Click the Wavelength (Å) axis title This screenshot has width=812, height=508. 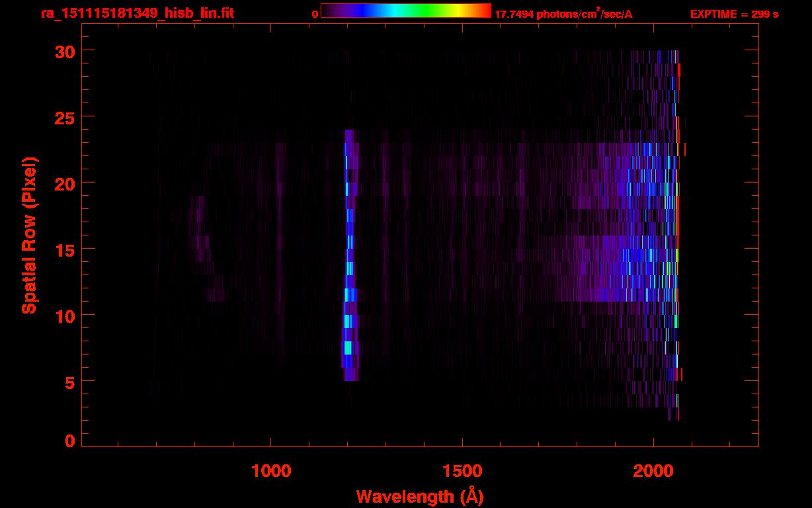point(420,496)
